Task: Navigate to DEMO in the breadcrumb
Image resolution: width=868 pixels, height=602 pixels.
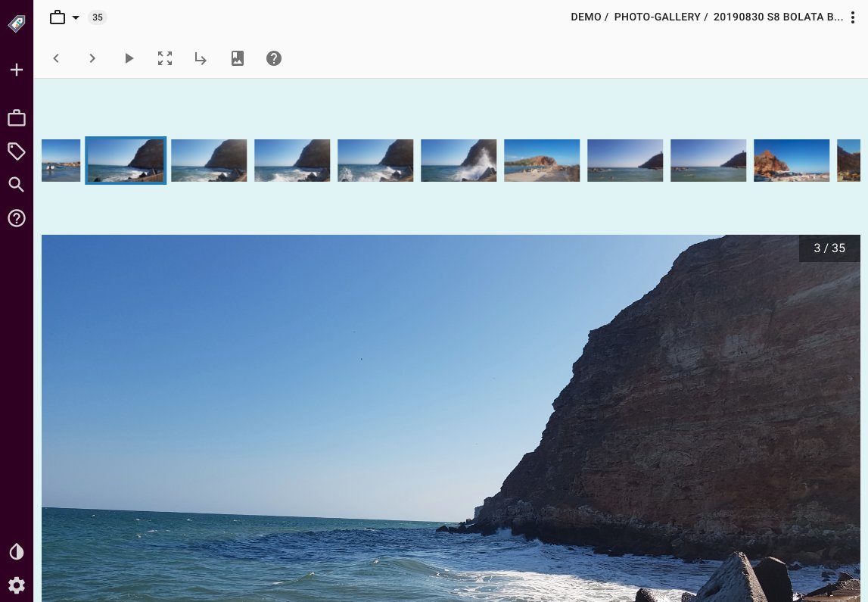Action: pyautogui.click(x=586, y=17)
